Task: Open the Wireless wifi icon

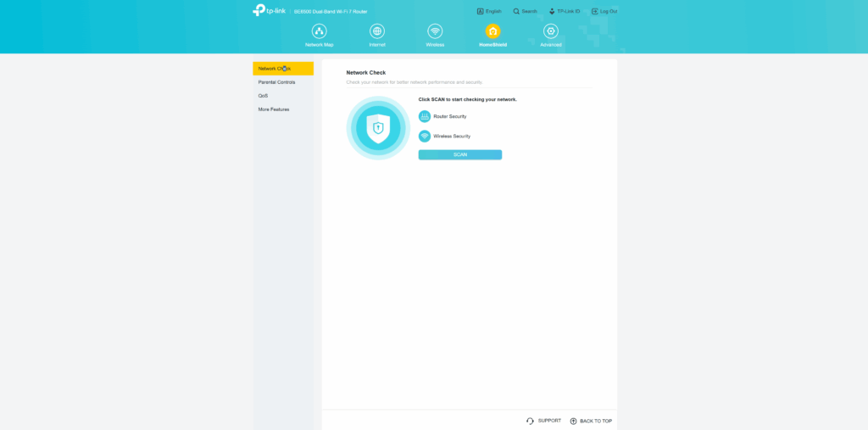Action: tap(435, 31)
